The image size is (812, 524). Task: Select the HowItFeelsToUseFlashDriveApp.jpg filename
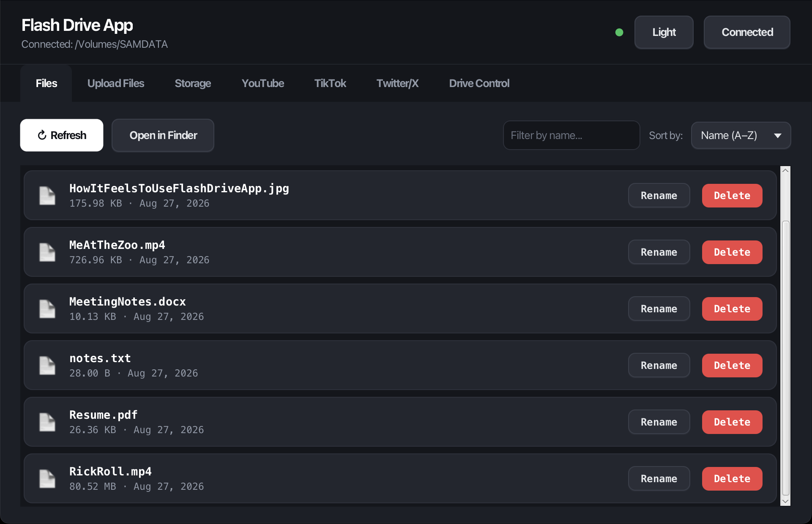pos(179,188)
